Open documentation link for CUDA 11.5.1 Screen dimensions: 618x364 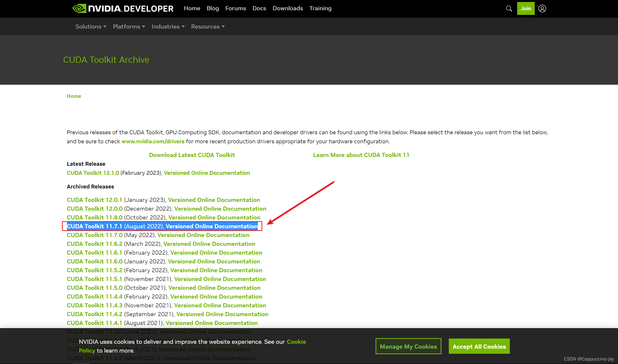click(x=220, y=279)
